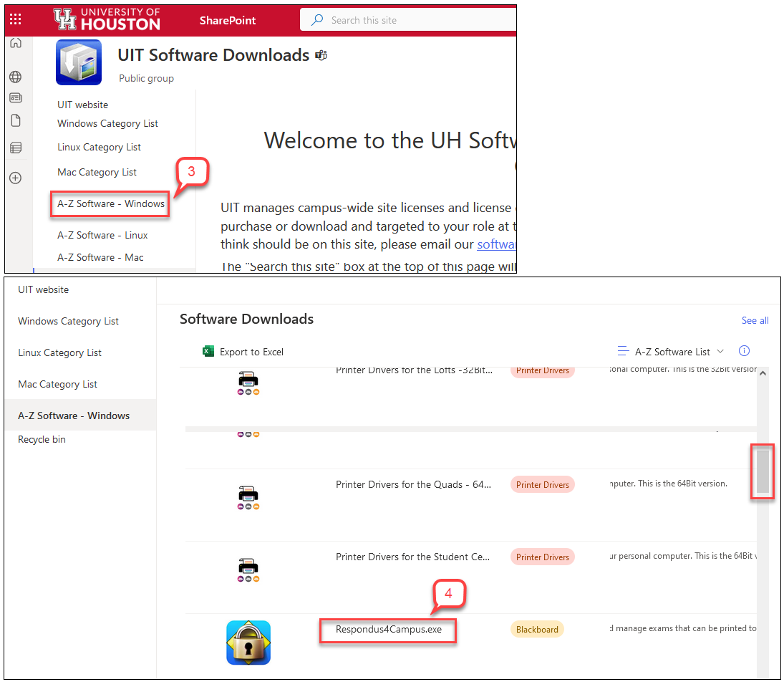Click the University of Houston logo

coord(107,19)
